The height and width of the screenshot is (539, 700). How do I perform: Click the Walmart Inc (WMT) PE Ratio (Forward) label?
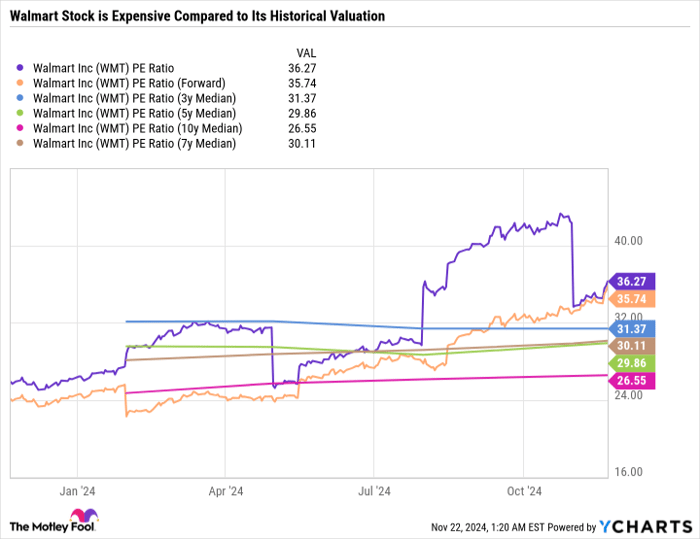pyautogui.click(x=129, y=84)
